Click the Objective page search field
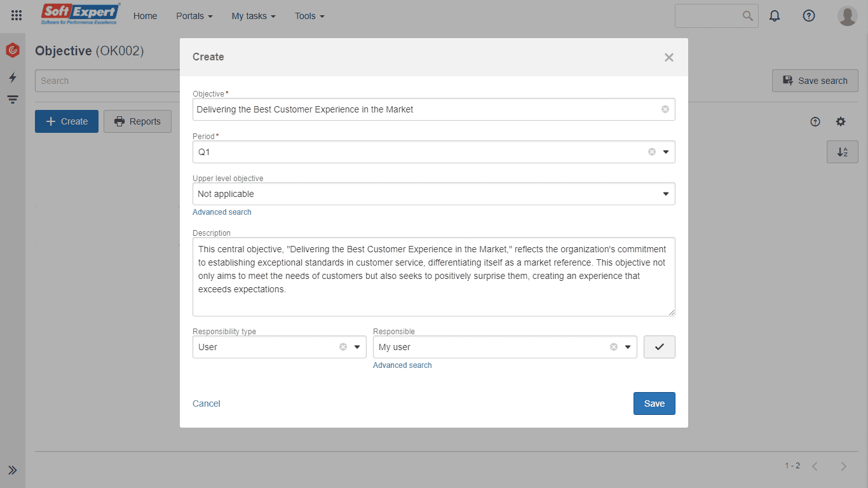Viewport: 868px width, 488px height. click(x=108, y=81)
